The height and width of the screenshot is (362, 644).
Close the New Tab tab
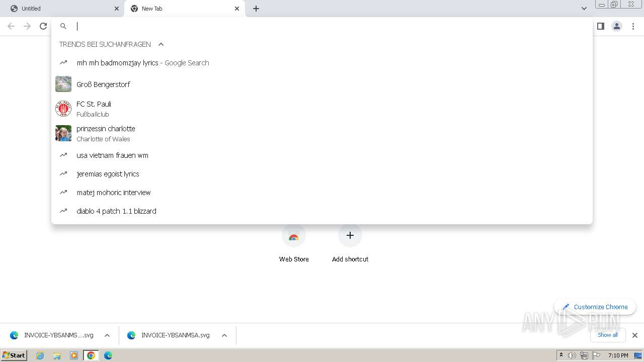237,9
